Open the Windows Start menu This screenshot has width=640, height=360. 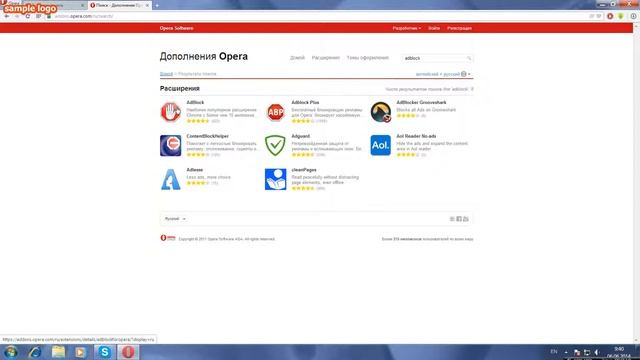coord(10,352)
